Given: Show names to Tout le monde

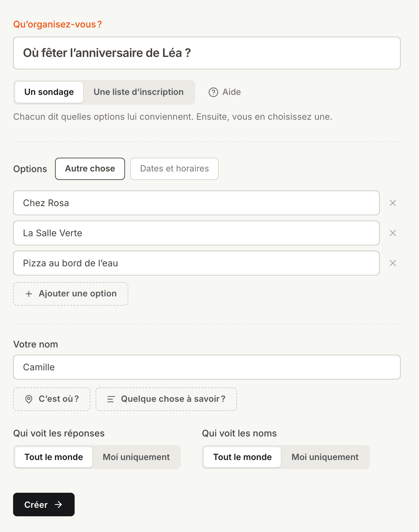Looking at the screenshot, I should coord(242,457).
